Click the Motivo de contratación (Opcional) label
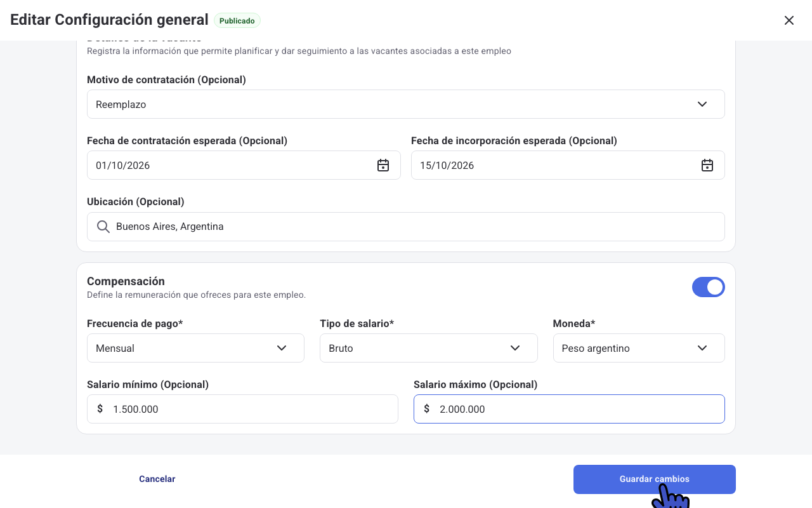This screenshot has height=508, width=812. point(166,80)
